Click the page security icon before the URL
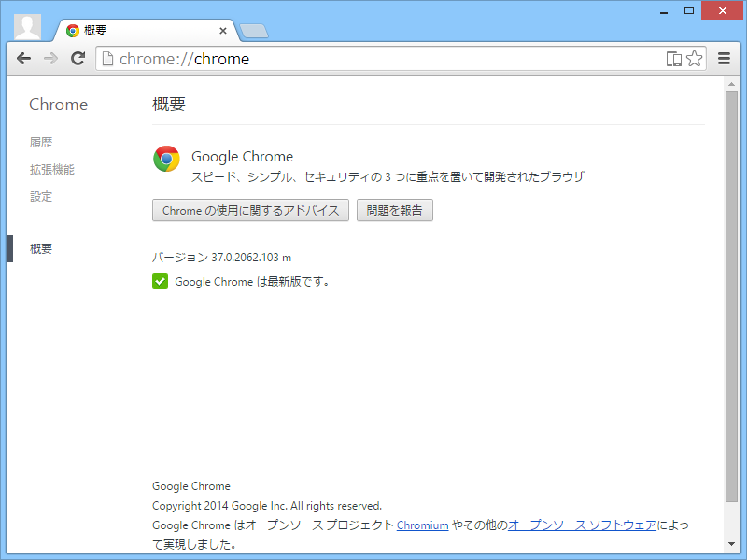 click(108, 58)
